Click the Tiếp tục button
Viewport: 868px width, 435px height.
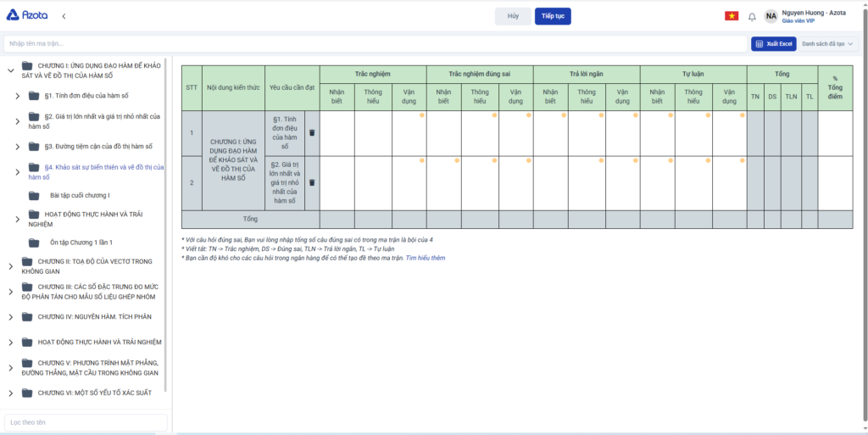point(553,16)
